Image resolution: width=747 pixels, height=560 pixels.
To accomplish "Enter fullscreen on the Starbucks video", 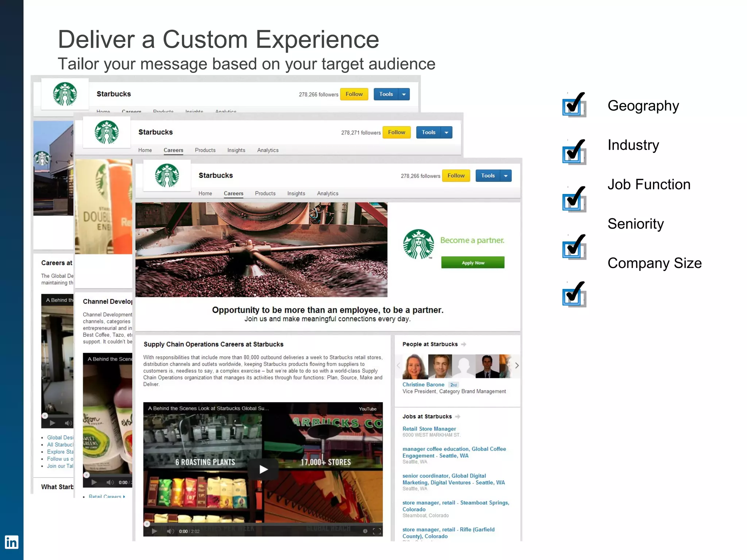I will click(x=377, y=531).
